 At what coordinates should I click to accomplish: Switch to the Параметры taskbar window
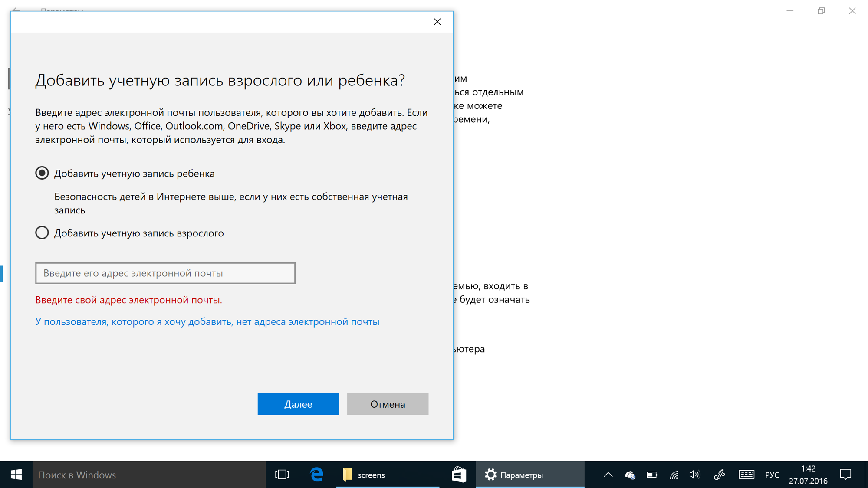pyautogui.click(x=530, y=475)
